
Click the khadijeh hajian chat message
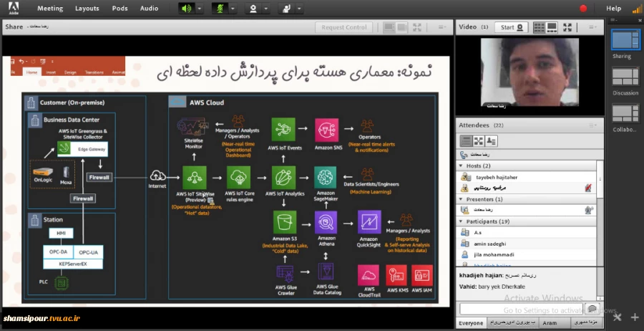tap(497, 275)
